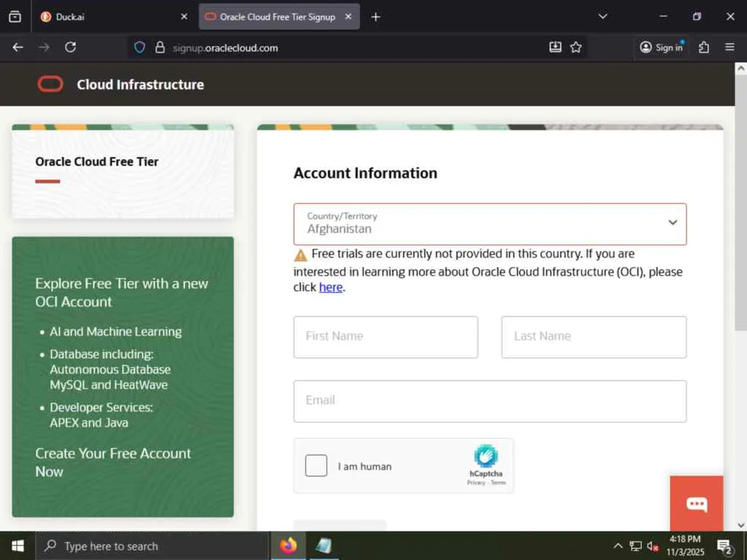Click the scrollbar down arrow
This screenshot has height=560, width=747.
coord(740,525)
